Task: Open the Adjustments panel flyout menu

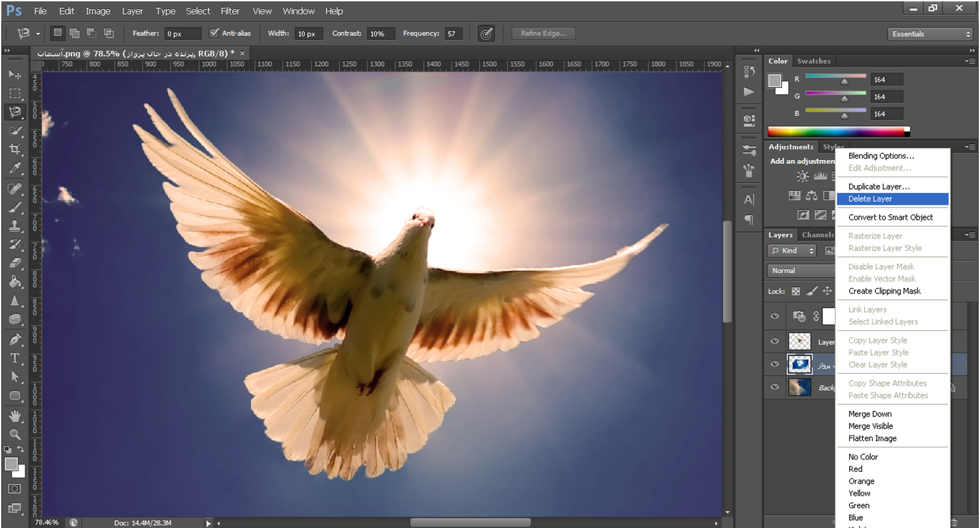Action: pyautogui.click(x=969, y=147)
